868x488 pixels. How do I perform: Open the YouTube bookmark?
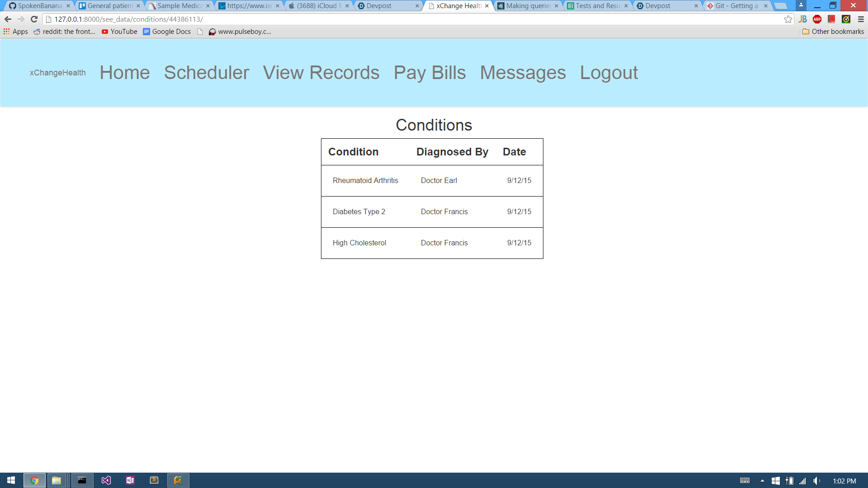click(119, 32)
